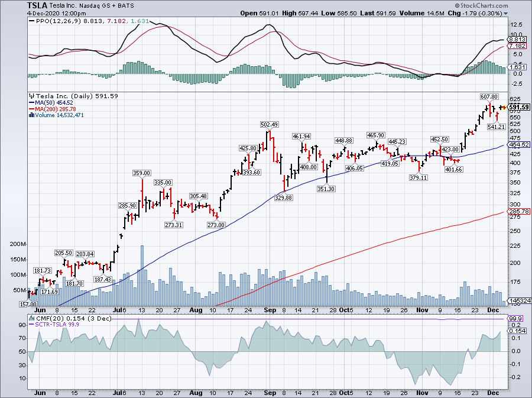This screenshot has height=398, width=532.
Task: Click the 401.66 low price annotation
Action: (x=453, y=169)
